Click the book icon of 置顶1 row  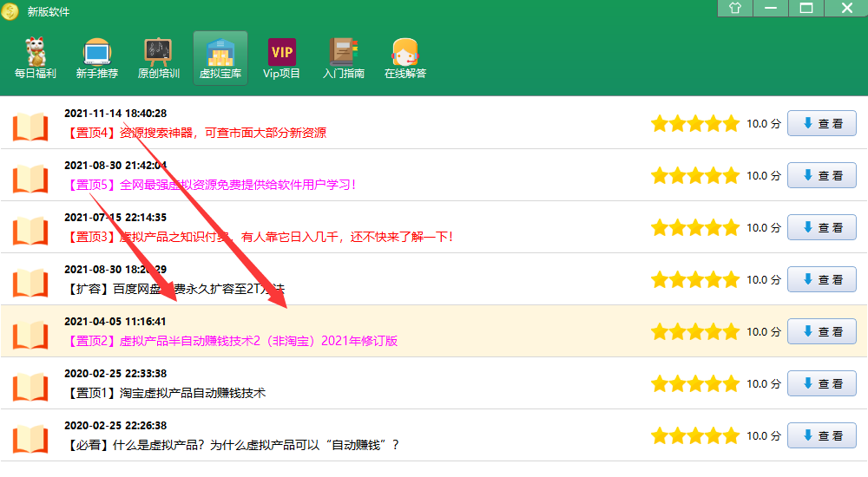click(30, 384)
